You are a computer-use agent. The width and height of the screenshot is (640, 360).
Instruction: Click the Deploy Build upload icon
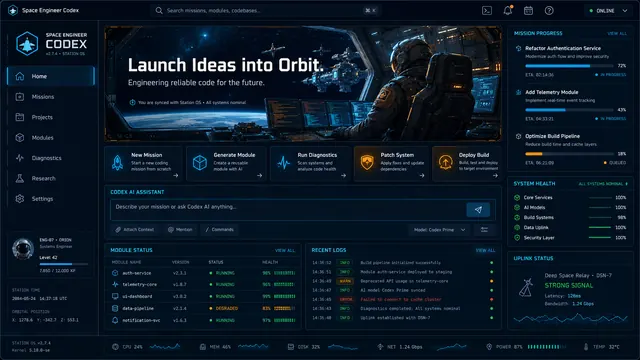(x=445, y=162)
